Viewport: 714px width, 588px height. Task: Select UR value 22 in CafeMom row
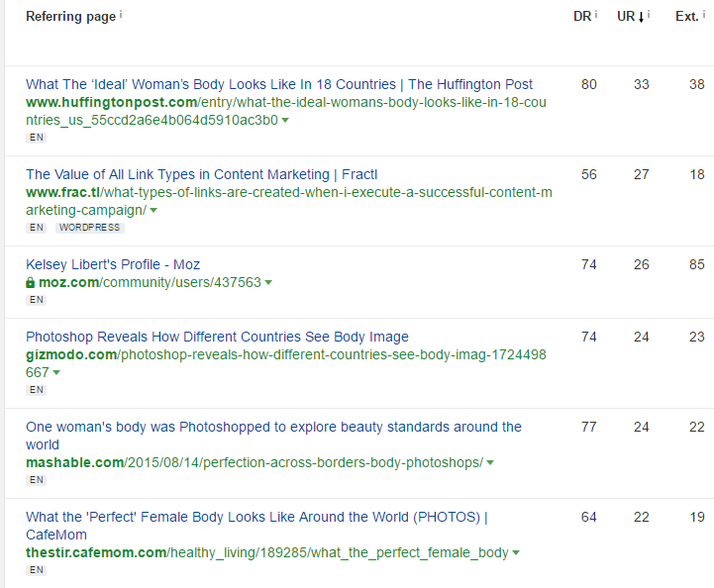click(641, 517)
